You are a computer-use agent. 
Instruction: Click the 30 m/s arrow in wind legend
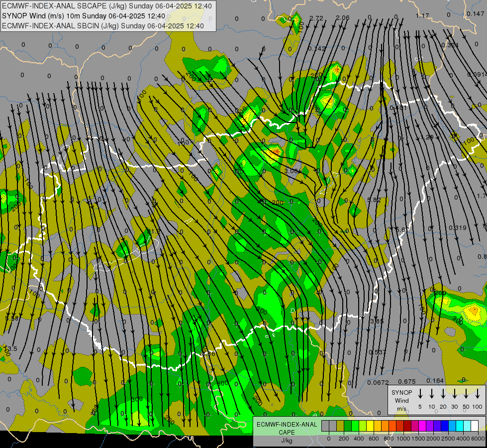tap(454, 393)
